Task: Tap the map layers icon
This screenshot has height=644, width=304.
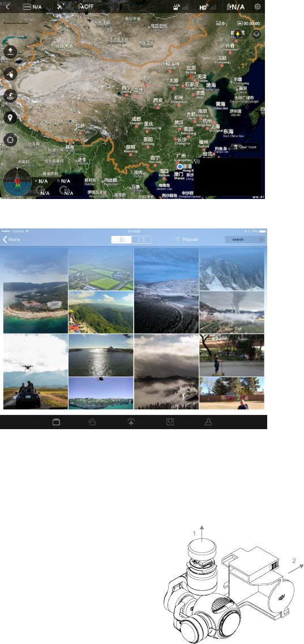Action: click(x=256, y=34)
